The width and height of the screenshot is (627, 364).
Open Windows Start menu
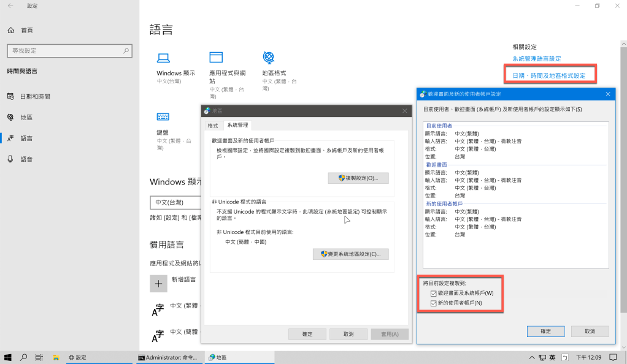click(7, 357)
